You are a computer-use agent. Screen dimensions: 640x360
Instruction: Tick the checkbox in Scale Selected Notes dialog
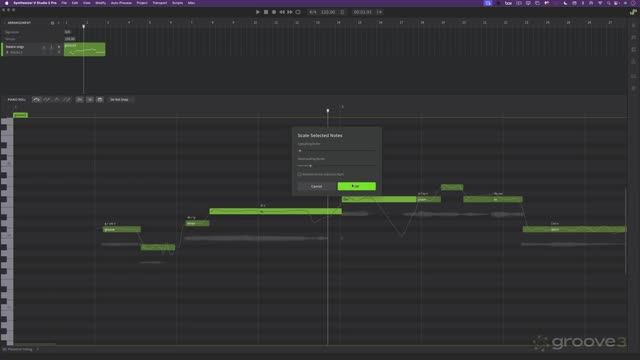(x=299, y=174)
